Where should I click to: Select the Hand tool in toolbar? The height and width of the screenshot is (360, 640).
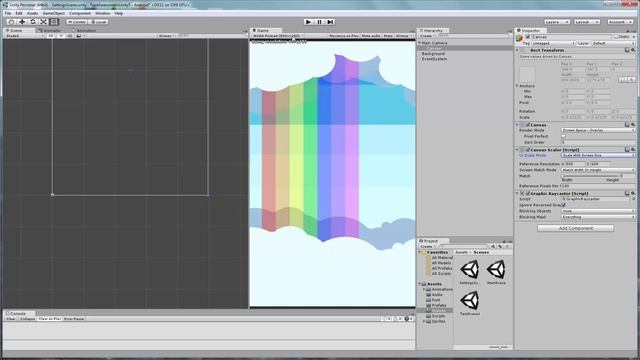[11, 22]
